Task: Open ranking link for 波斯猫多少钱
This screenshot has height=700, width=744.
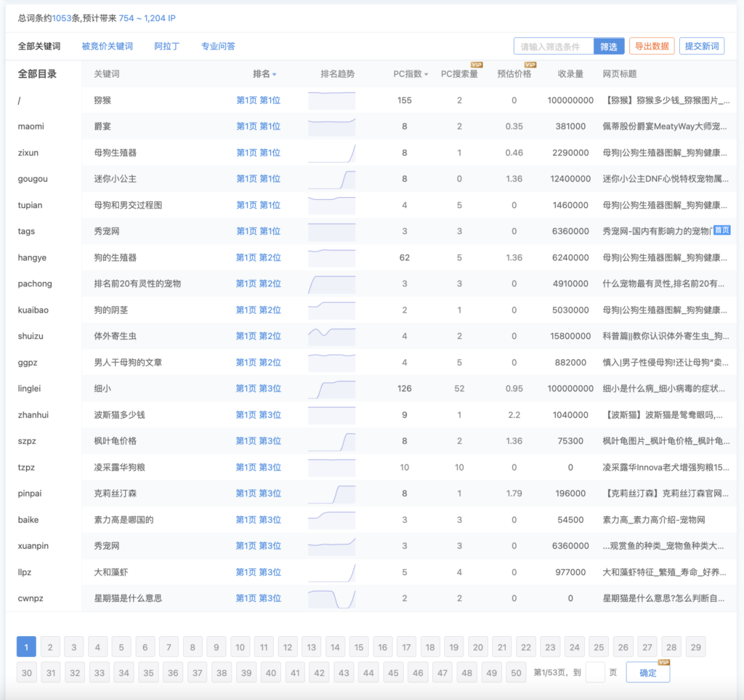Action: coord(258,415)
